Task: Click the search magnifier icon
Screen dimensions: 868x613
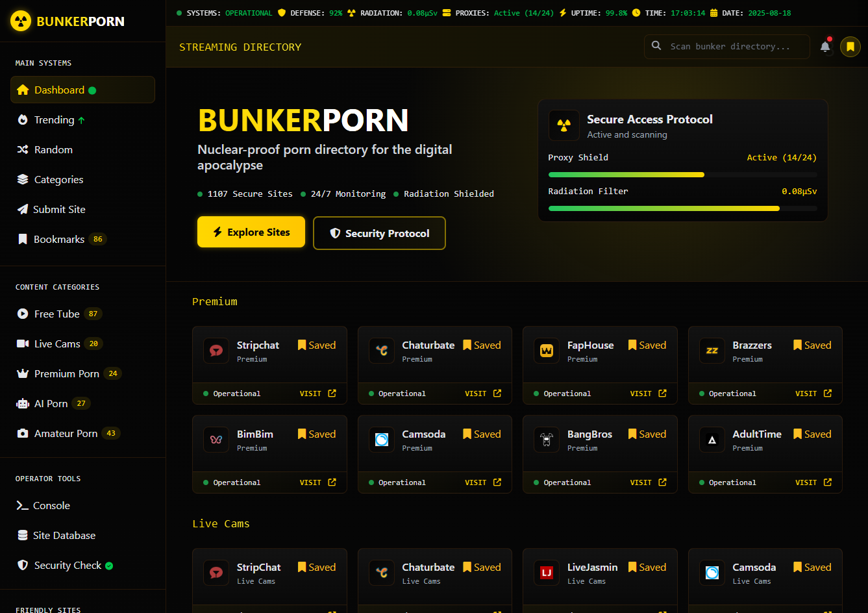Action: click(x=656, y=46)
